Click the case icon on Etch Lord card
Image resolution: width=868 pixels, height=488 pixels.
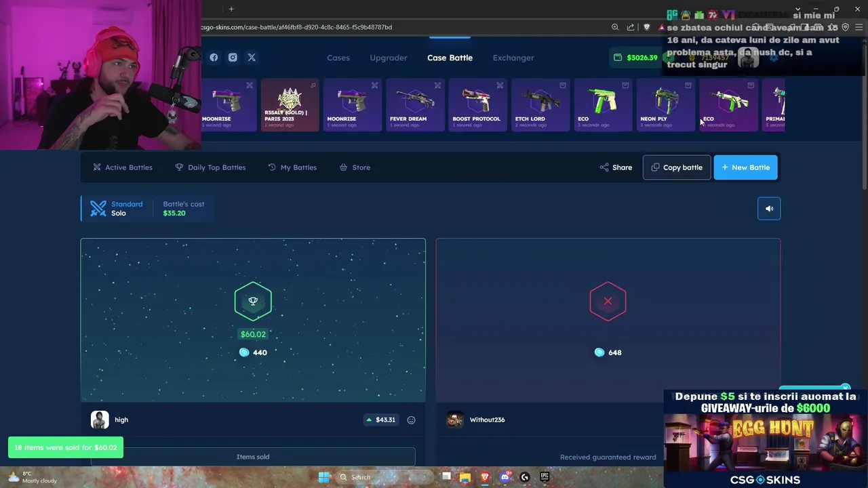tap(563, 85)
